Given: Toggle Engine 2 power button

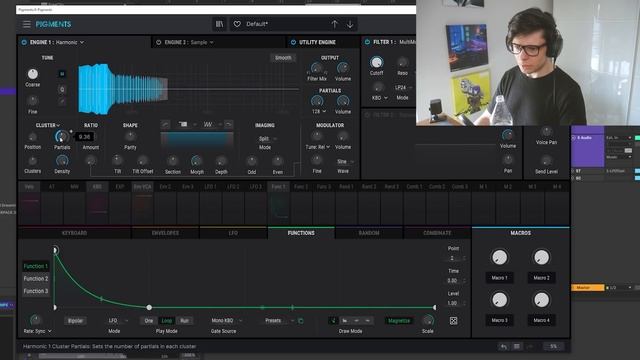Looking at the screenshot, I should [158, 42].
